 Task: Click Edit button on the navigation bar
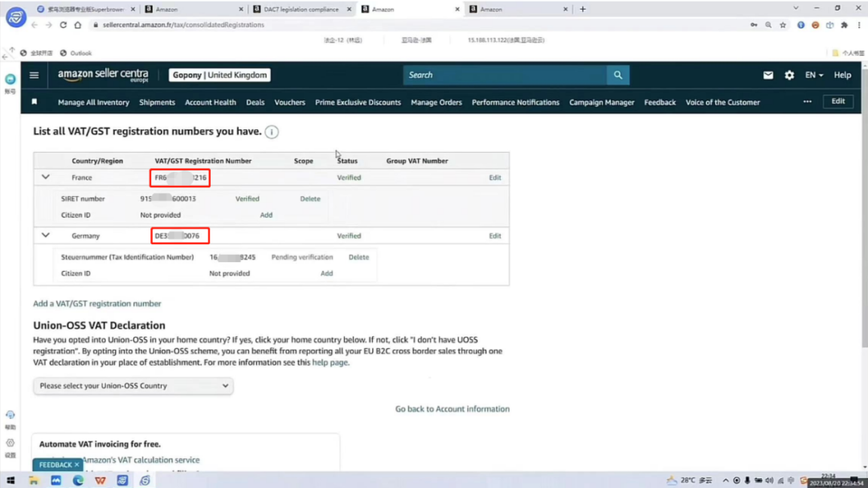(x=838, y=101)
